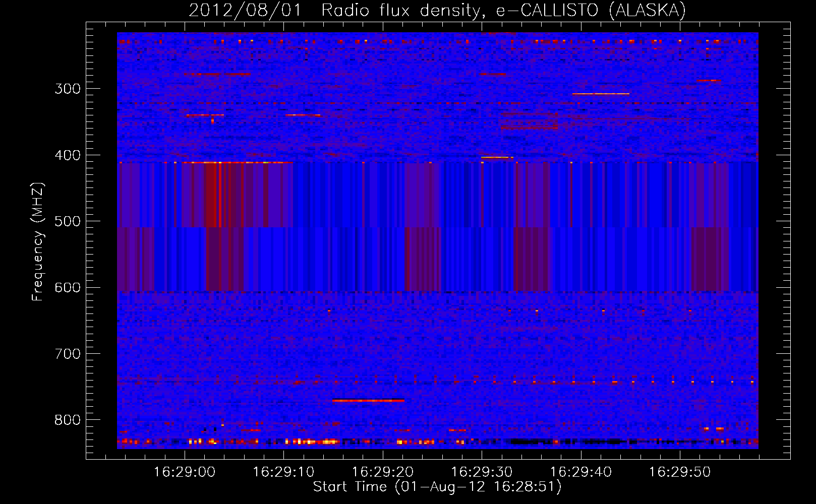Click the orange horizontal line near 310 MHz

(x=601, y=94)
